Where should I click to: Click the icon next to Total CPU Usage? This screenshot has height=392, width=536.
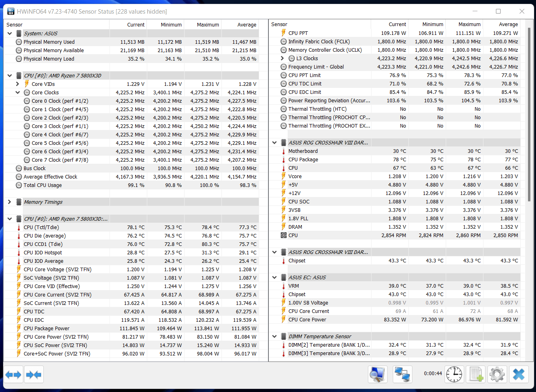19,185
